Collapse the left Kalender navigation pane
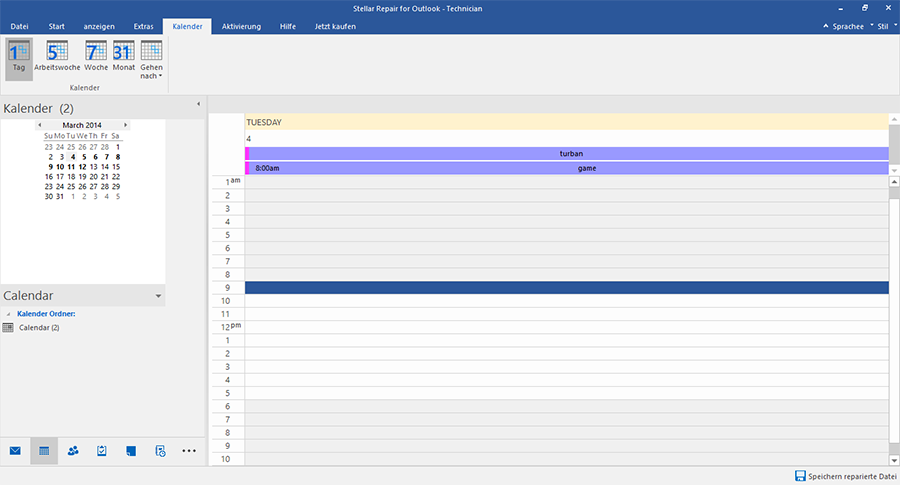Image resolution: width=900 pixels, height=485 pixels. [x=198, y=104]
